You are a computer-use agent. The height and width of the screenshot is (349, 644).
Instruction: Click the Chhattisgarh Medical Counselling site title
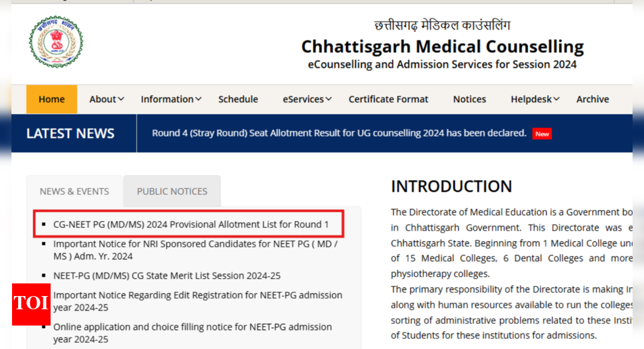442,46
